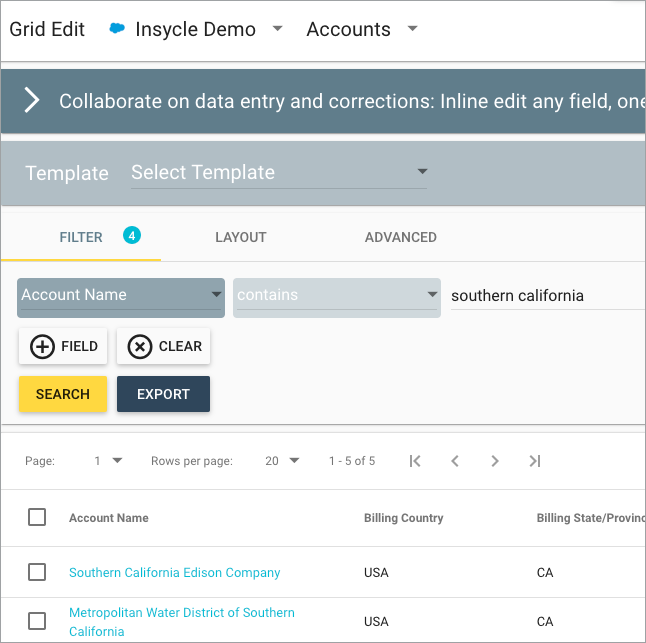This screenshot has height=643, width=646.
Task: Select all rows using header checkbox
Action: [x=37, y=517]
